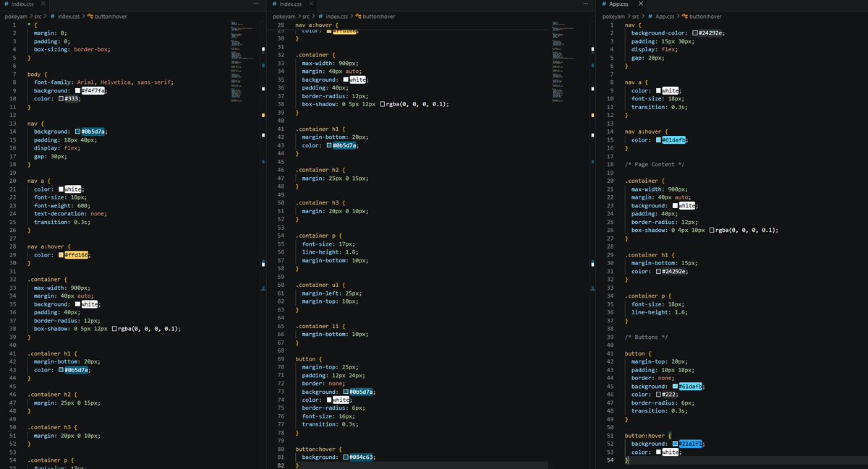The height and width of the screenshot is (469, 868).
Task: Place cursor on 'box-sizing: border-box;' line
Action: 72,49
